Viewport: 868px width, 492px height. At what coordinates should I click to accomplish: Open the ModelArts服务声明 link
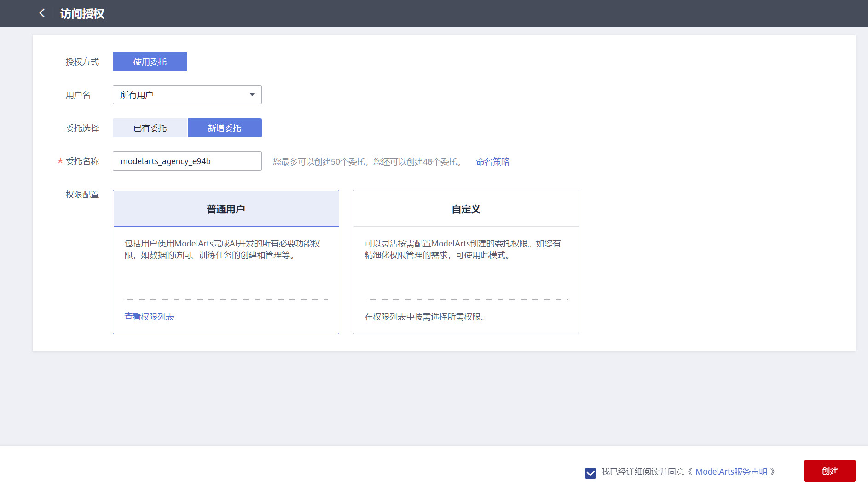click(x=731, y=471)
